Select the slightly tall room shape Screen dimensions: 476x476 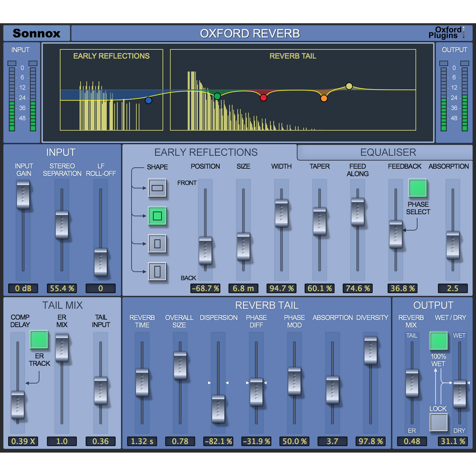click(157, 244)
